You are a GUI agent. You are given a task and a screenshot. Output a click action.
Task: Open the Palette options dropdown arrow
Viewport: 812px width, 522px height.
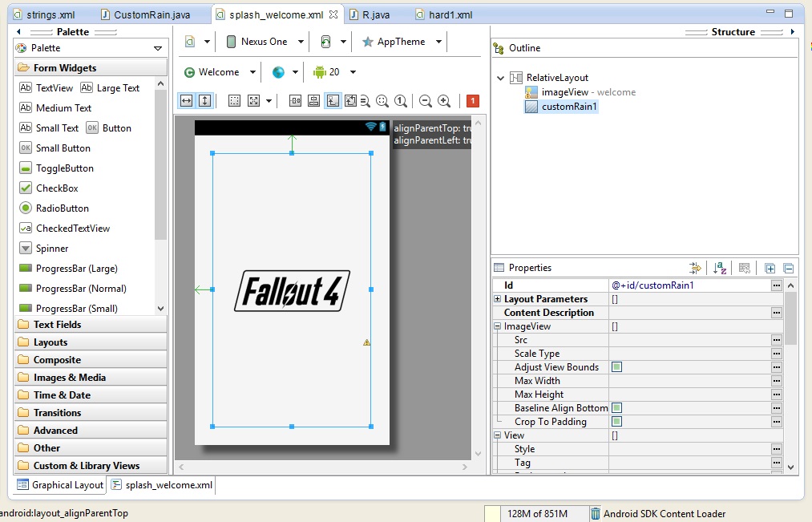click(x=158, y=48)
